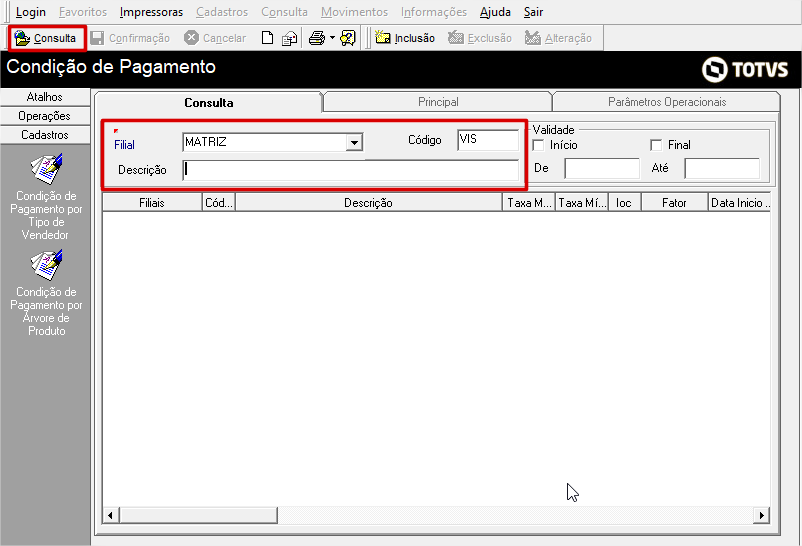Click the Fator column header
Viewport: 802px width, 546px height.
[x=674, y=203]
